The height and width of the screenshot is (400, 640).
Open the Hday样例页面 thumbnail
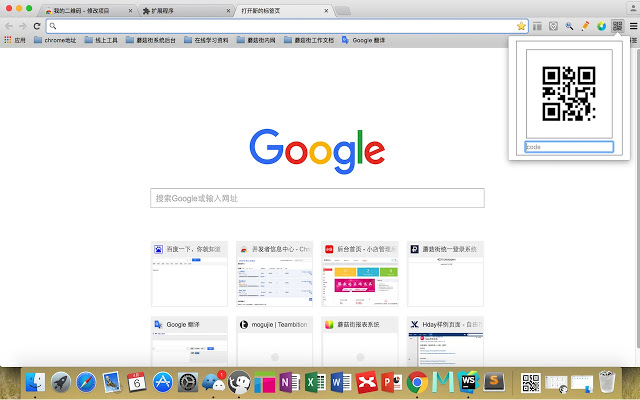pos(445,342)
